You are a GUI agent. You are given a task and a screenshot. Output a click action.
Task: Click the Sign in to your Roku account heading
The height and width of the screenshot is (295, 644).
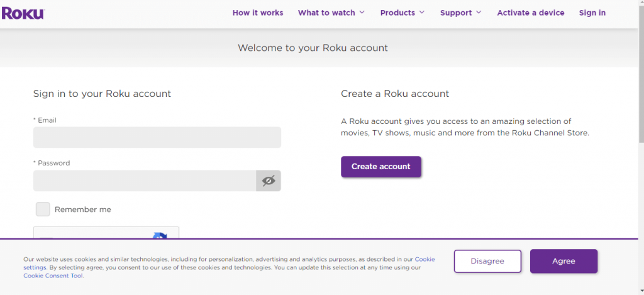pos(103,94)
